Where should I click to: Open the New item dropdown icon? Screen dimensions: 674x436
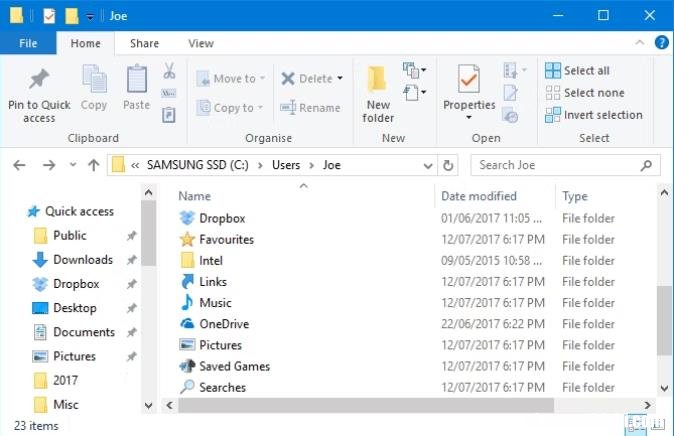[x=414, y=70]
